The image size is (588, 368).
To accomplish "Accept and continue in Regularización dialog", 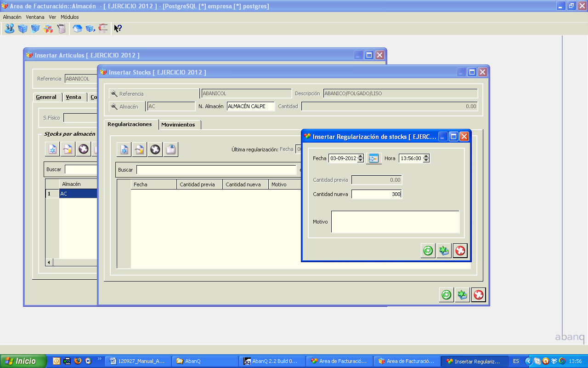I will [x=428, y=251].
